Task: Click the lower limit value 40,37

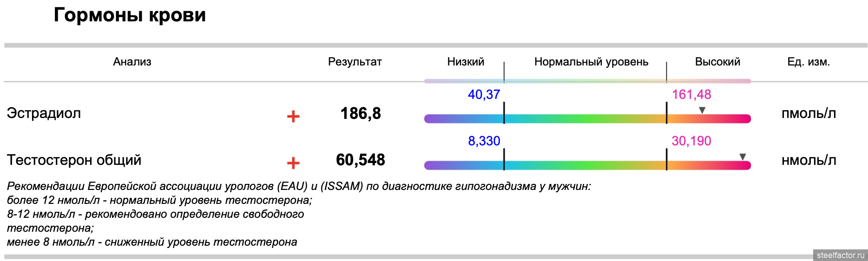Action: [484, 94]
